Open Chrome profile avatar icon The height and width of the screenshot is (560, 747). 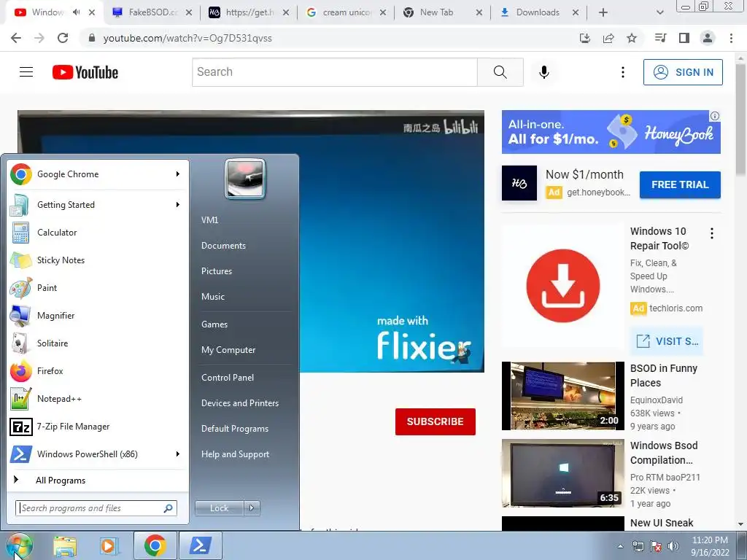708,38
